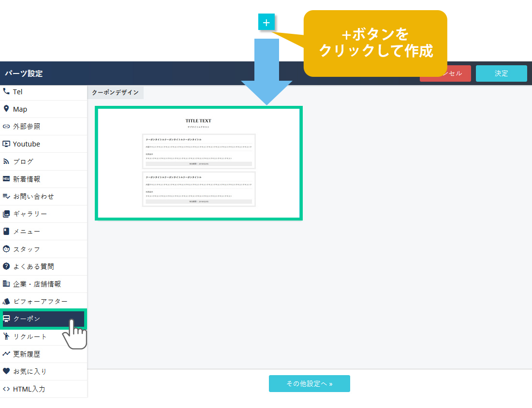The image size is (532, 408).
Task: Choose 企業・店舗情報 from the sidebar
Action: click(x=37, y=284)
